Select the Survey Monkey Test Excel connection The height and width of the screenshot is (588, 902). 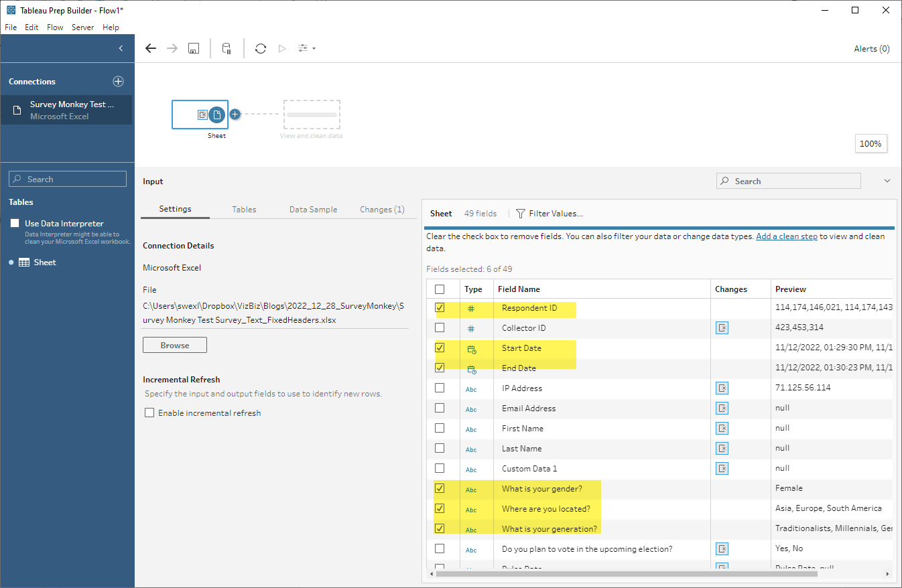click(66, 110)
